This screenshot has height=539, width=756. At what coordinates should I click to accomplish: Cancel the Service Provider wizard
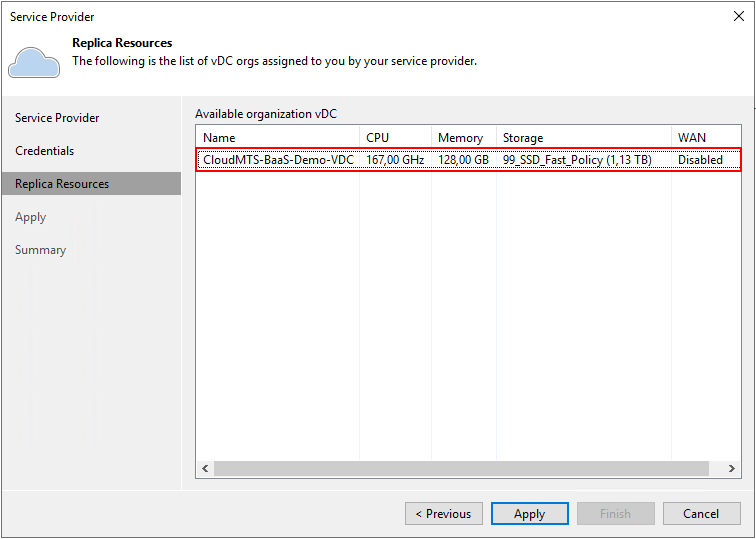(701, 514)
